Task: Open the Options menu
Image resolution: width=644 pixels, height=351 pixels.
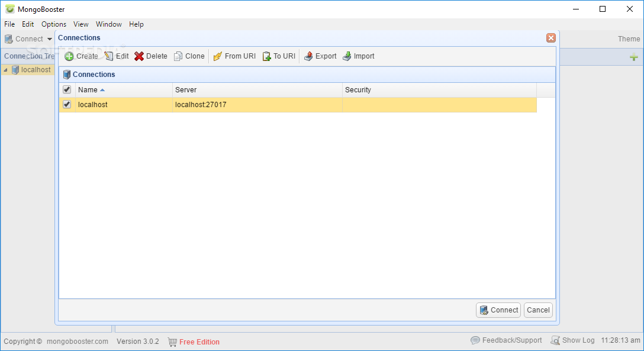Action: click(x=54, y=24)
